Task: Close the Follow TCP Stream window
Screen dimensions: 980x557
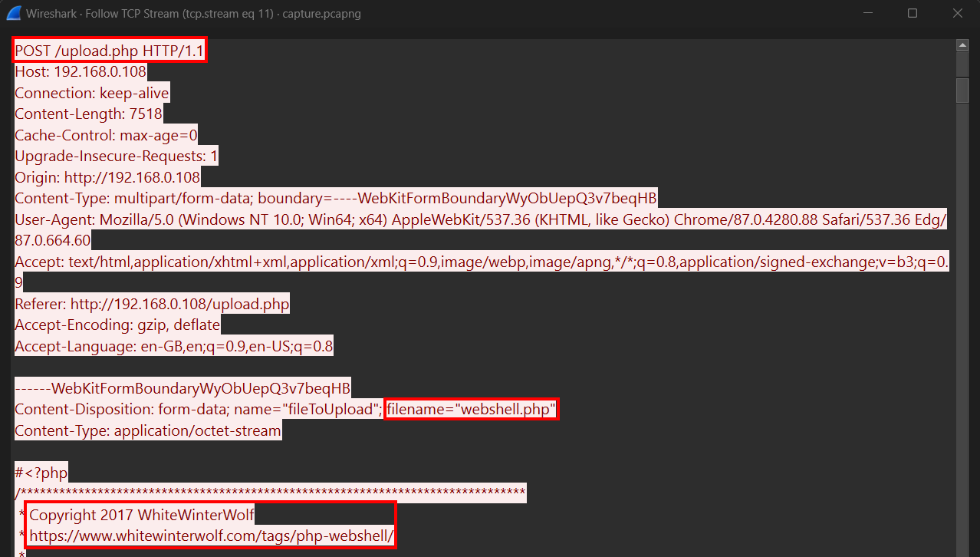Action: tap(956, 13)
